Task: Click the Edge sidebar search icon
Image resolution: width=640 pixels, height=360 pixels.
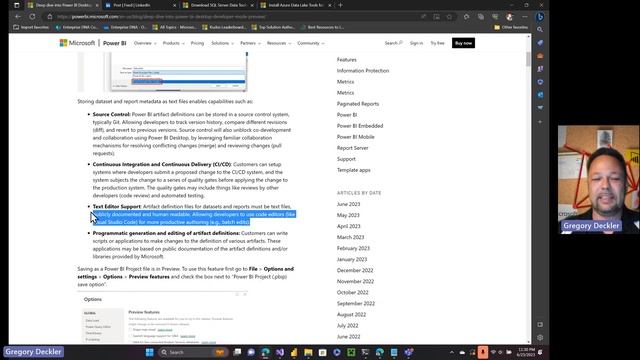Action: pos(540,30)
